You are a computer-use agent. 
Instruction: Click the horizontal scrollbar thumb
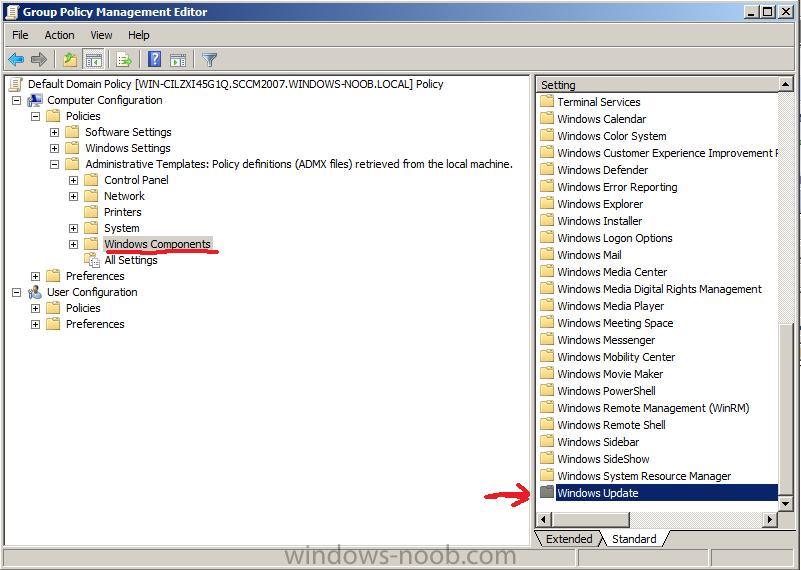coord(590,519)
